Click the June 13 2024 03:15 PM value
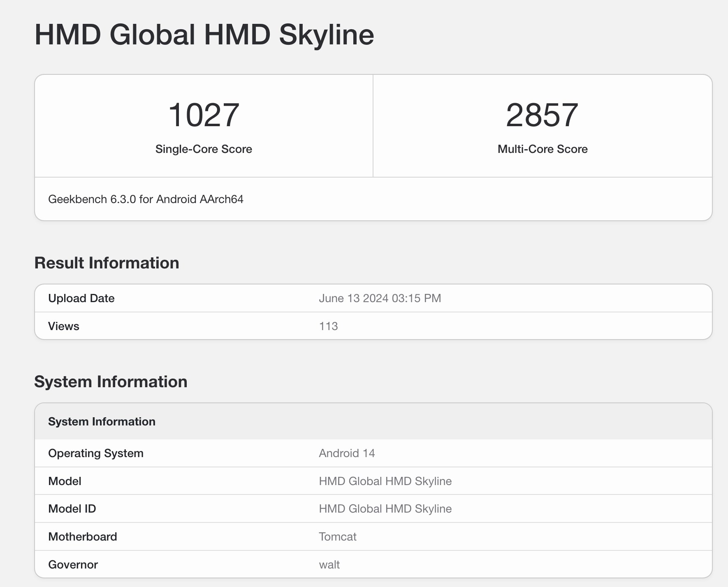728x587 pixels. coord(380,298)
